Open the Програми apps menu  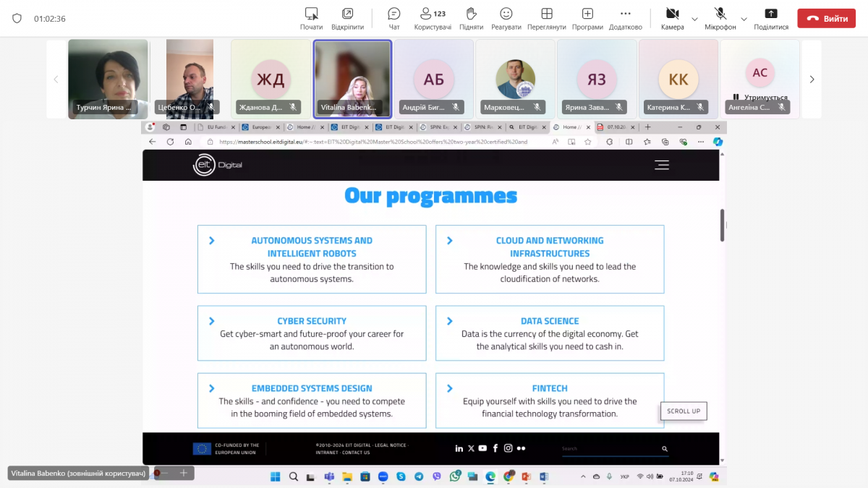(587, 19)
